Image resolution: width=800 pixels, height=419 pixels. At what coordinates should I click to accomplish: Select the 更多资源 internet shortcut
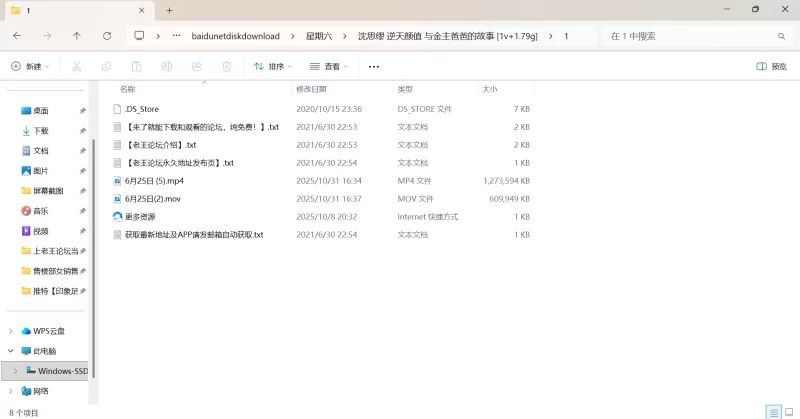pos(140,216)
